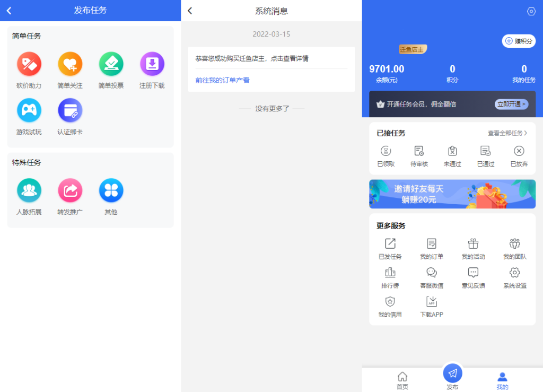Go back from 系统消息 page
Image resolution: width=543 pixels, height=392 pixels.
click(189, 10)
